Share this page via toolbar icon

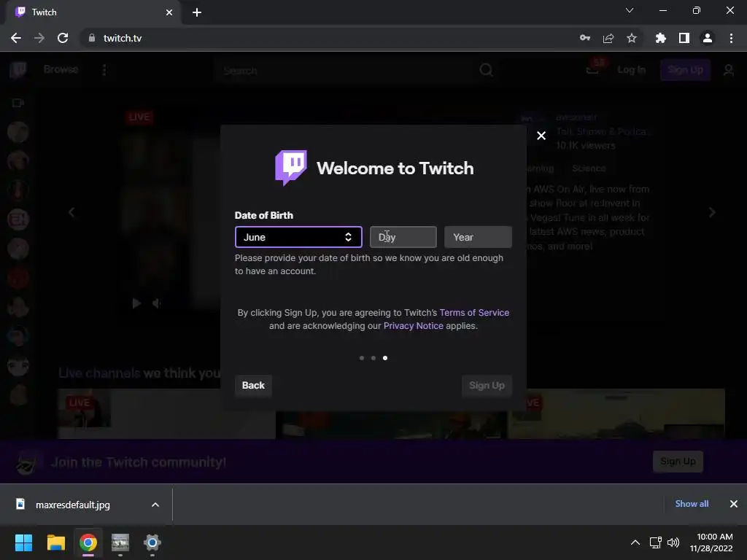coord(608,38)
